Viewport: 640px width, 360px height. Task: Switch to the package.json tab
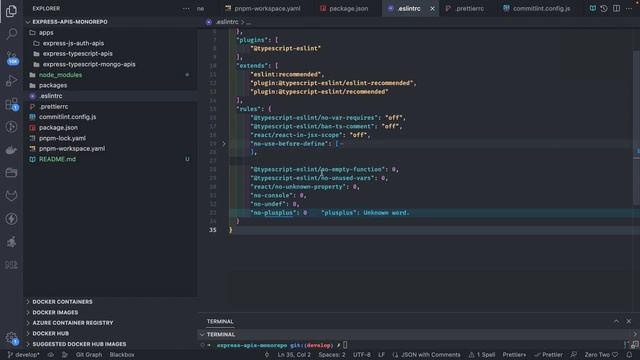344,9
